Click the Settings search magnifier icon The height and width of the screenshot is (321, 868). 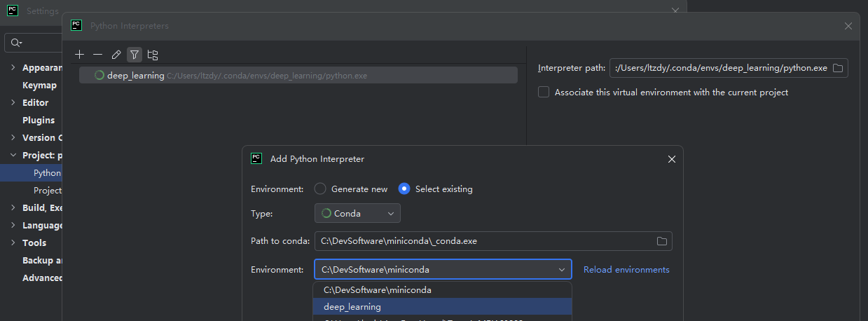(16, 43)
